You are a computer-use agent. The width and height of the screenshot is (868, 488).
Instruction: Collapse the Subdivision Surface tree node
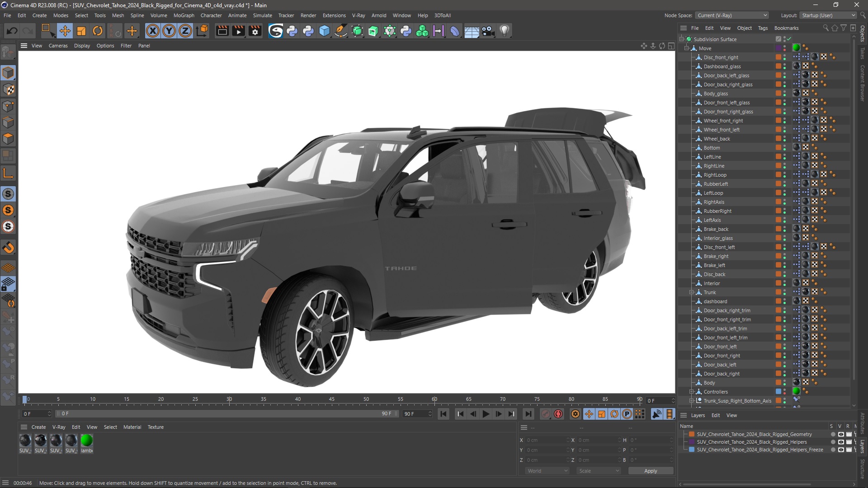pos(682,39)
